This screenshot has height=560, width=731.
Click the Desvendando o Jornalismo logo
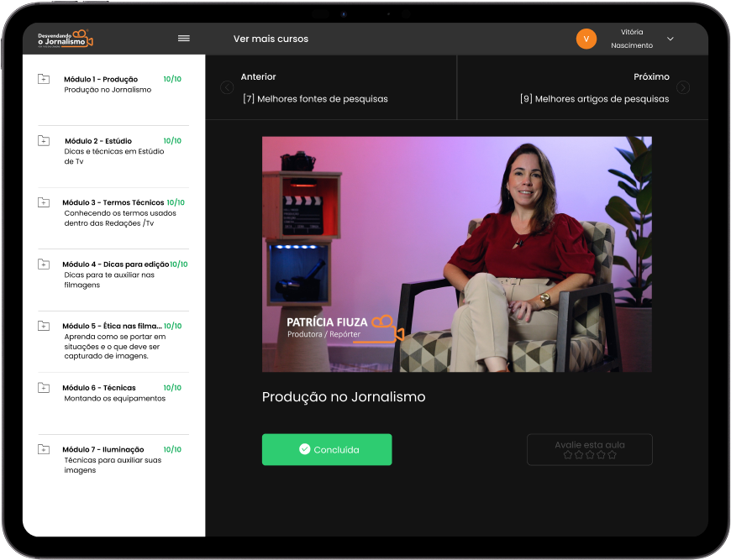tap(65, 39)
